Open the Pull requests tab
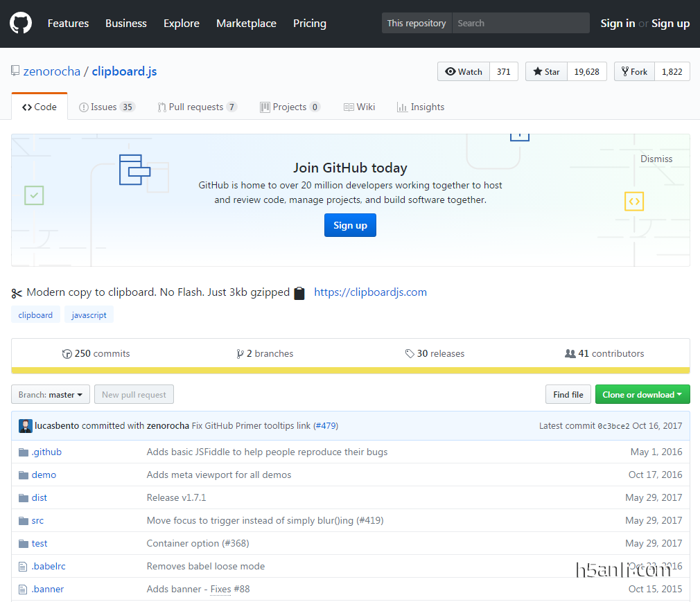This screenshot has width=700, height=602. (x=197, y=107)
